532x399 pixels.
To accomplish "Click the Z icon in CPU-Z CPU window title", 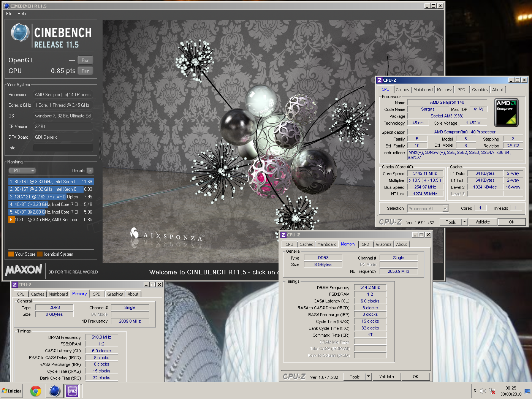I will (x=379, y=80).
